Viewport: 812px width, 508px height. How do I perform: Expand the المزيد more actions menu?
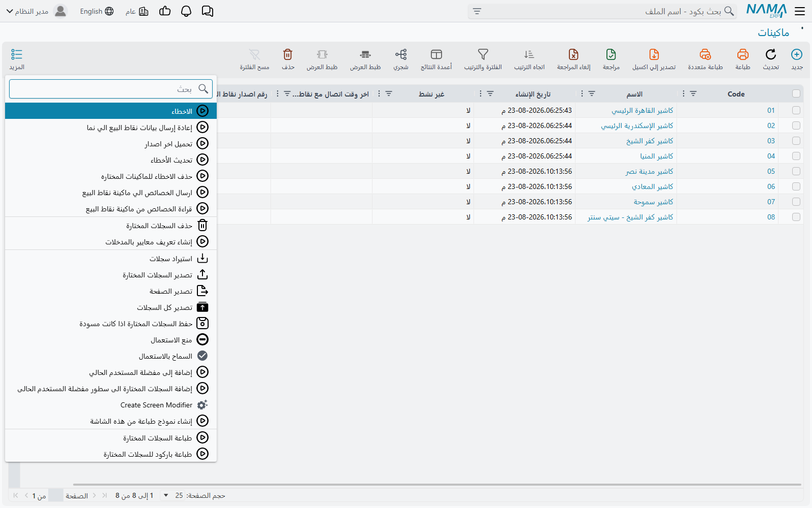pyautogui.click(x=17, y=59)
